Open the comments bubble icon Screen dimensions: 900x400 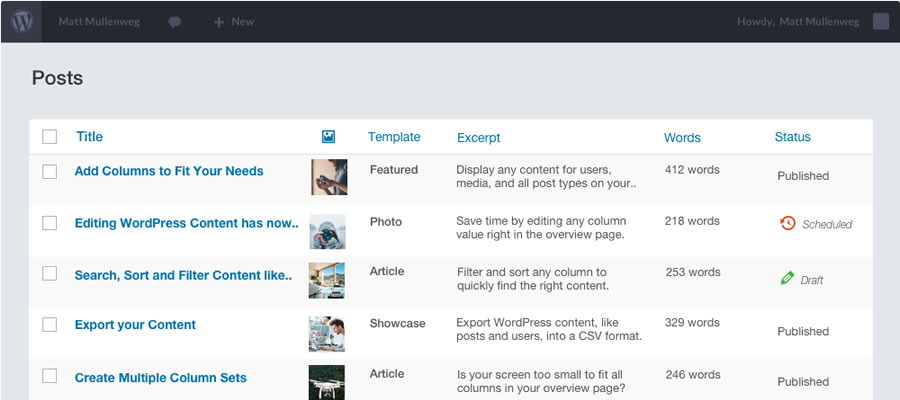(175, 22)
